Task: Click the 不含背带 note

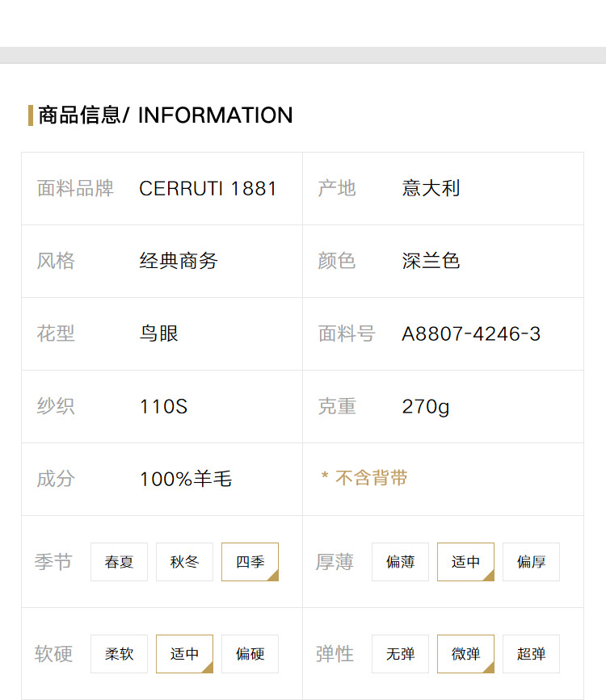Action: [x=364, y=478]
